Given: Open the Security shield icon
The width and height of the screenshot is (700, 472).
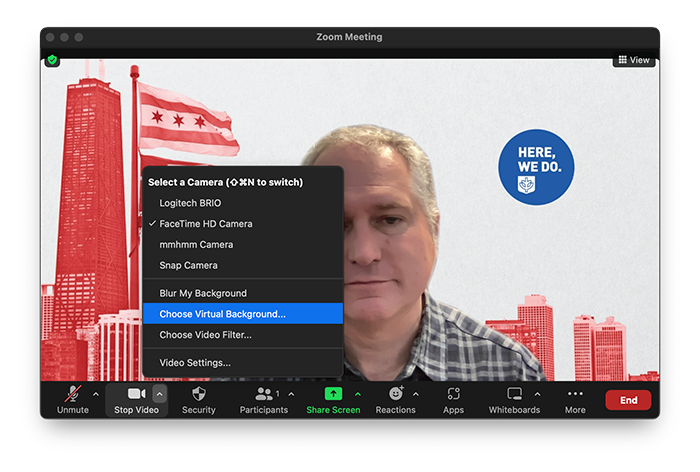Looking at the screenshot, I should click(198, 394).
